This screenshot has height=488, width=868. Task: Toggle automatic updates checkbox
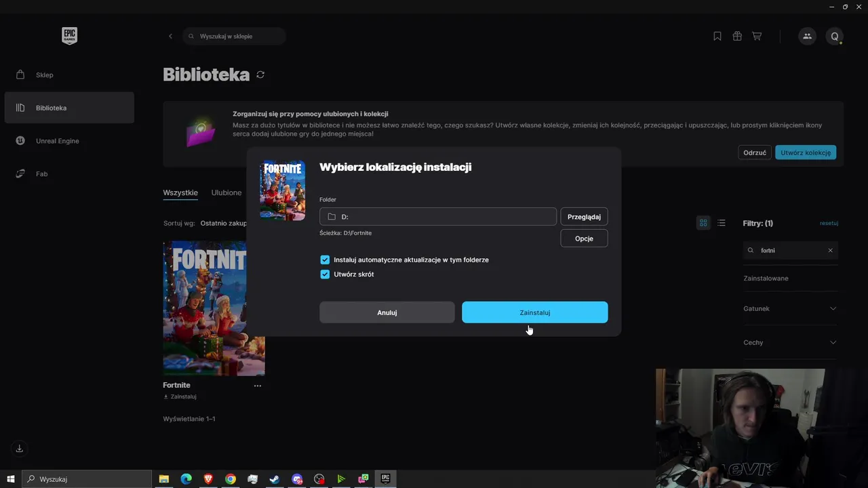325,260
